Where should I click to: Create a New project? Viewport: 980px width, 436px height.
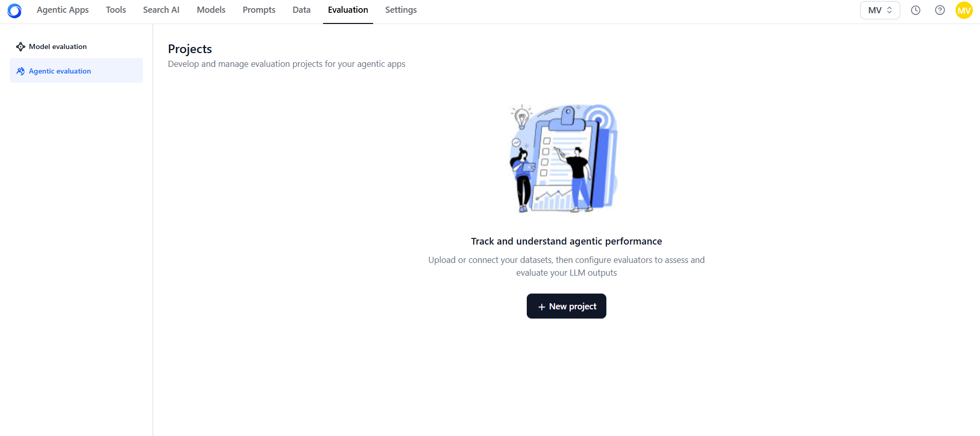pos(567,306)
